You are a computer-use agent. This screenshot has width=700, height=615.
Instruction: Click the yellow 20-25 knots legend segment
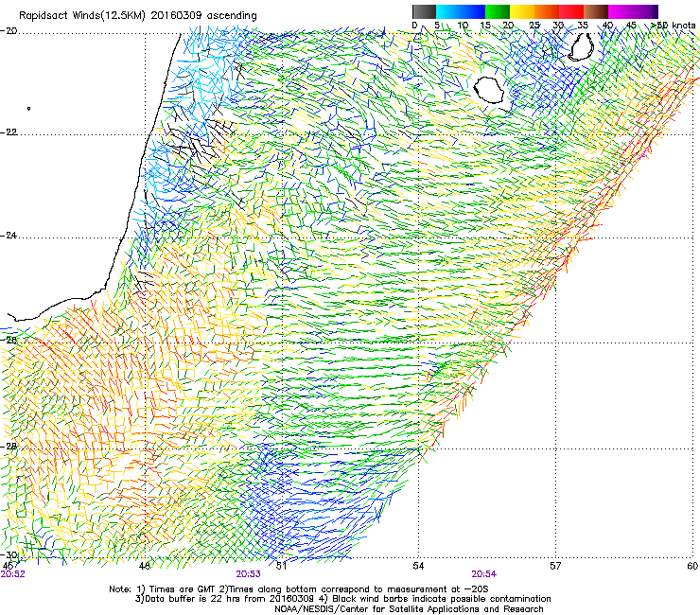click(522, 11)
